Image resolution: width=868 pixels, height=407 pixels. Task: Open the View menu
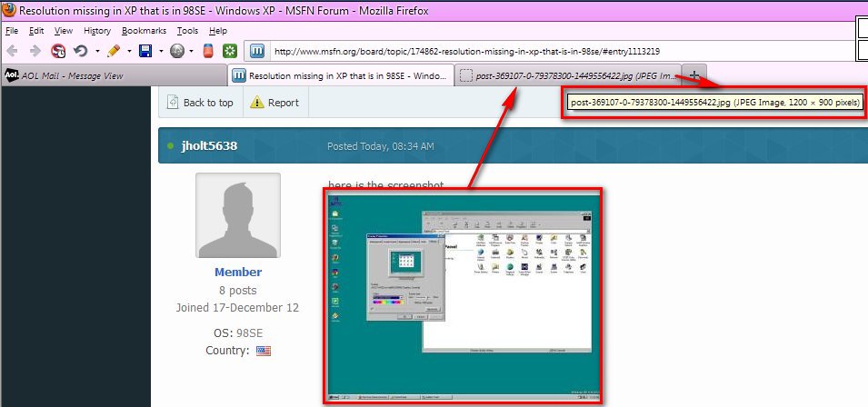tap(64, 31)
